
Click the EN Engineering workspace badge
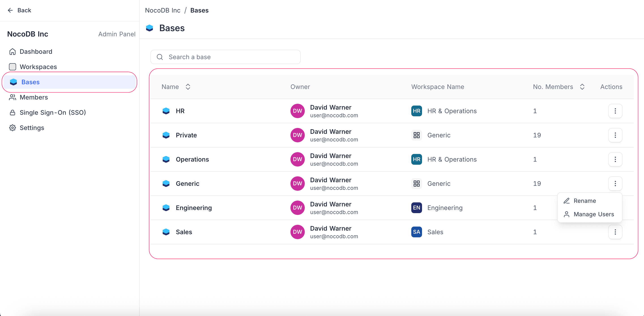[416, 208]
